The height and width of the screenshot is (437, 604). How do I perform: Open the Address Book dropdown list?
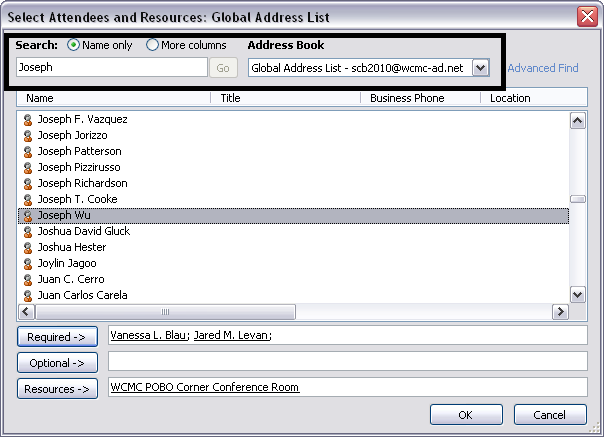click(x=480, y=67)
